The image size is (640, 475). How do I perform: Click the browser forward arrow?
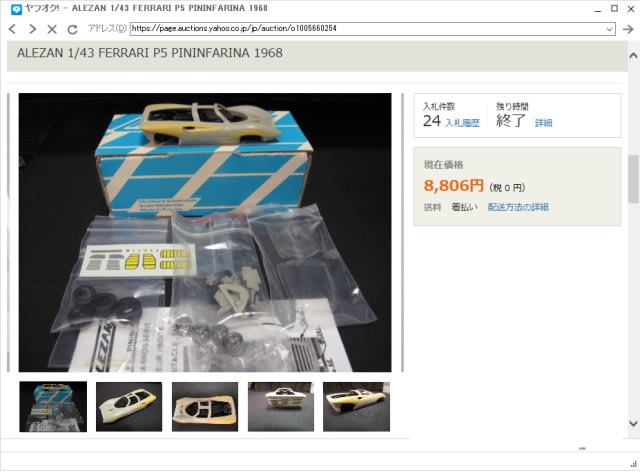coord(32,29)
